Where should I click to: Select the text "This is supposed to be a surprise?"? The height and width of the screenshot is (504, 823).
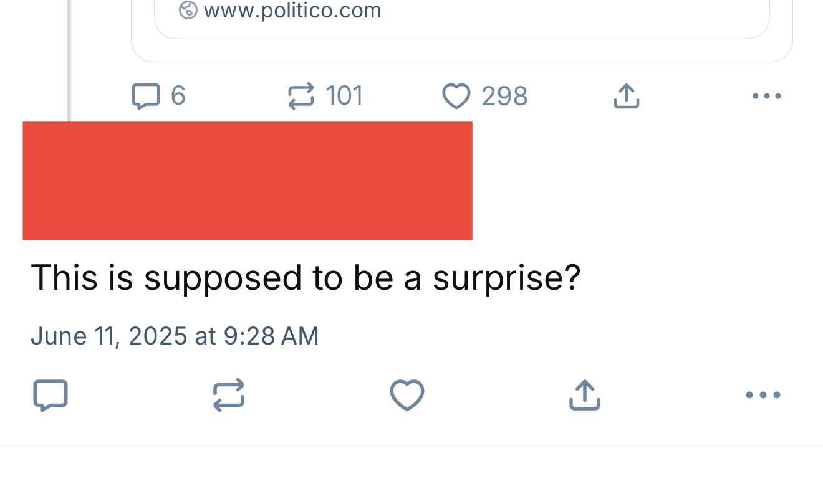[306, 278]
